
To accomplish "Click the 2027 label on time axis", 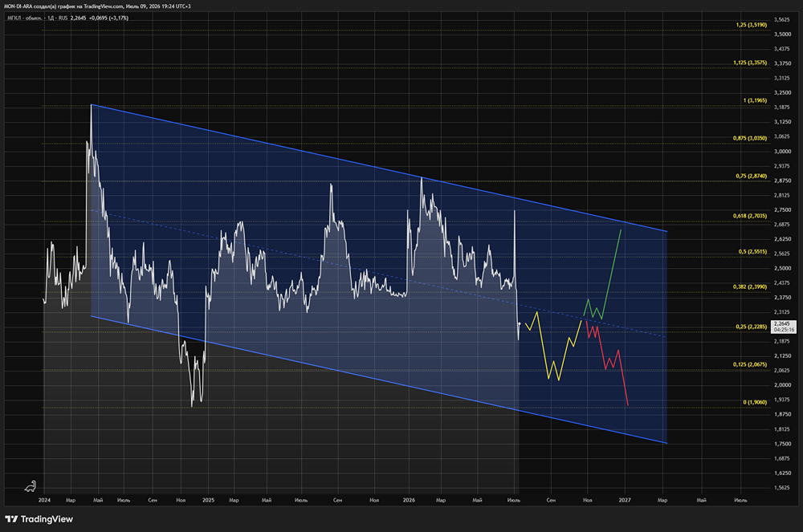I will point(624,500).
